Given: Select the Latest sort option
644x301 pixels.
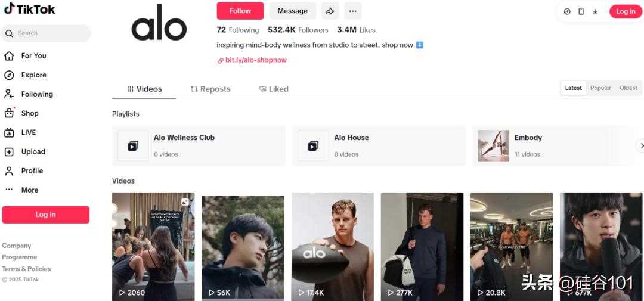Looking at the screenshot, I should point(574,88).
